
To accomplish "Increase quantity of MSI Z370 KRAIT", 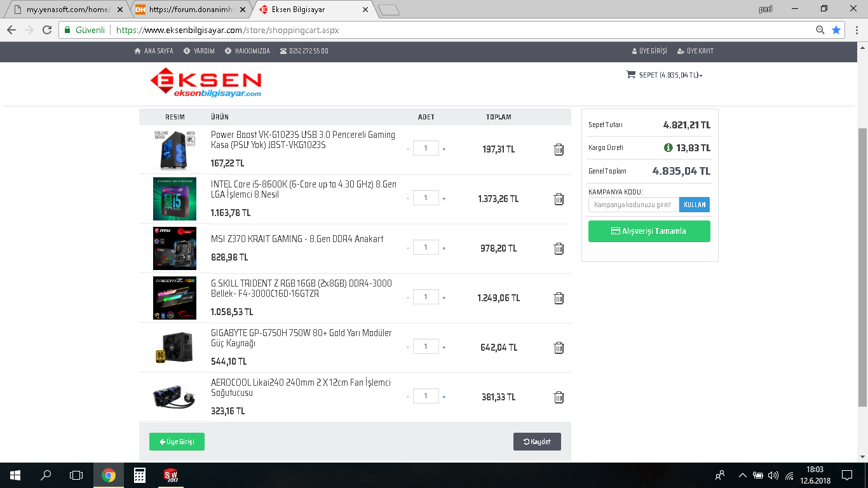I will 444,248.
